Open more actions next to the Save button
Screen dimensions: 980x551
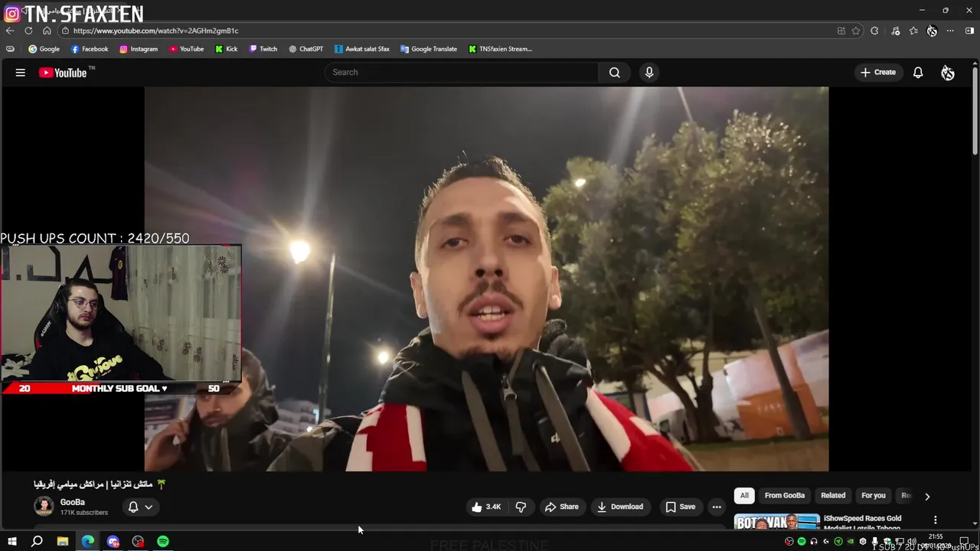coord(717,507)
